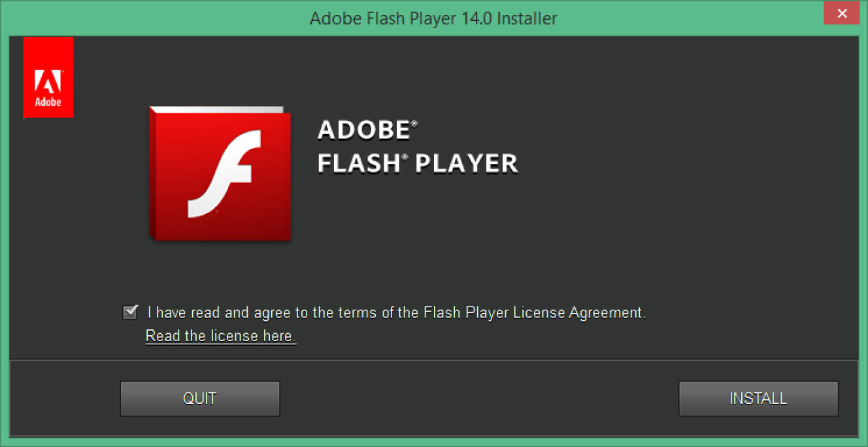Click the word 'PLAYER' in the heading
Image resolution: width=868 pixels, height=447 pixels.
(467, 163)
